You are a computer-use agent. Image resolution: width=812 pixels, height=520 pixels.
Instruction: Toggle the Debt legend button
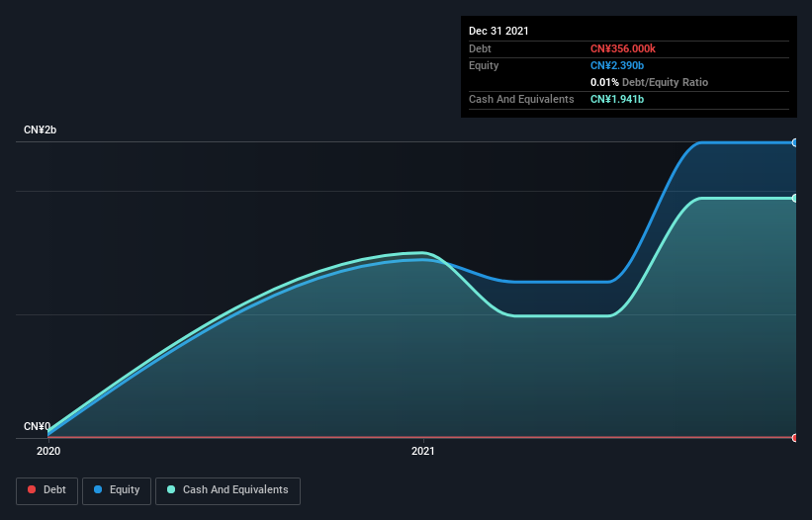(46, 490)
